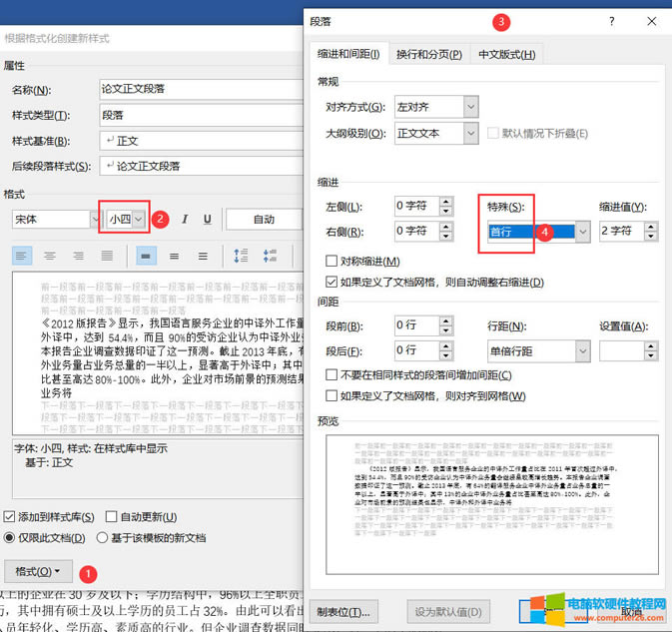Open line spacing 行距 dropdown
672x632 pixels.
[582, 351]
